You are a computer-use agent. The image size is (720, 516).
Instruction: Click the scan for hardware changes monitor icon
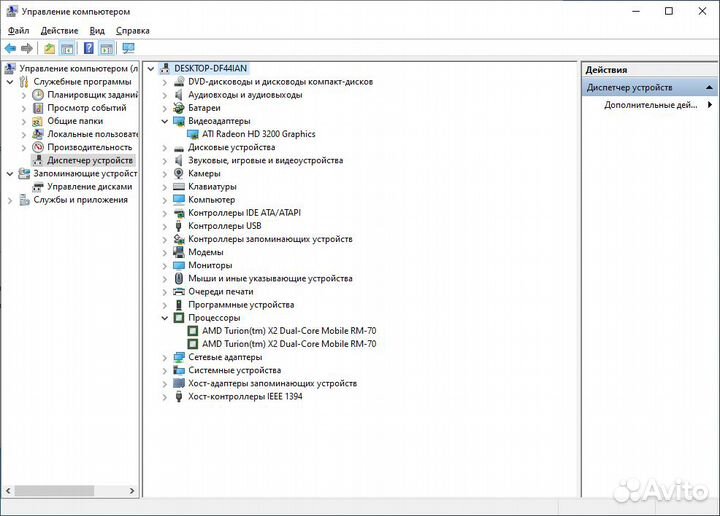coord(128,48)
